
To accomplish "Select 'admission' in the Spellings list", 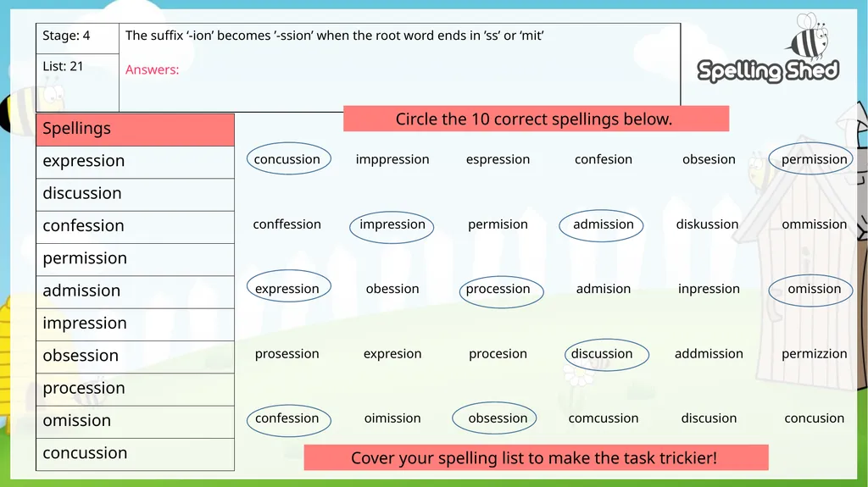I will [135, 291].
